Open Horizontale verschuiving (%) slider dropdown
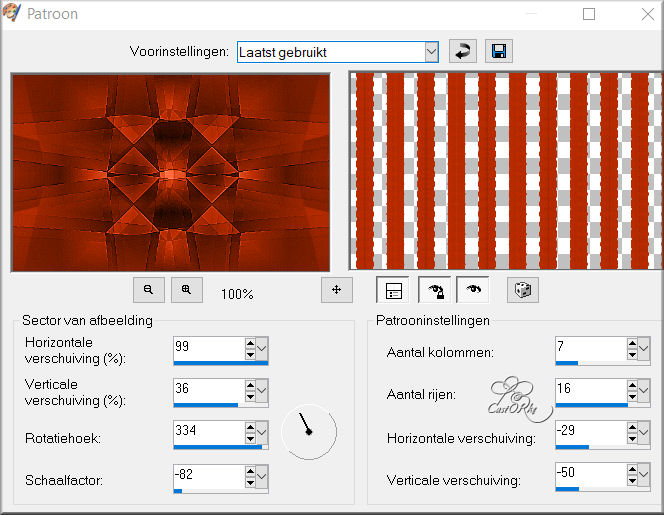Screen dimensions: 664x515 click(x=262, y=349)
